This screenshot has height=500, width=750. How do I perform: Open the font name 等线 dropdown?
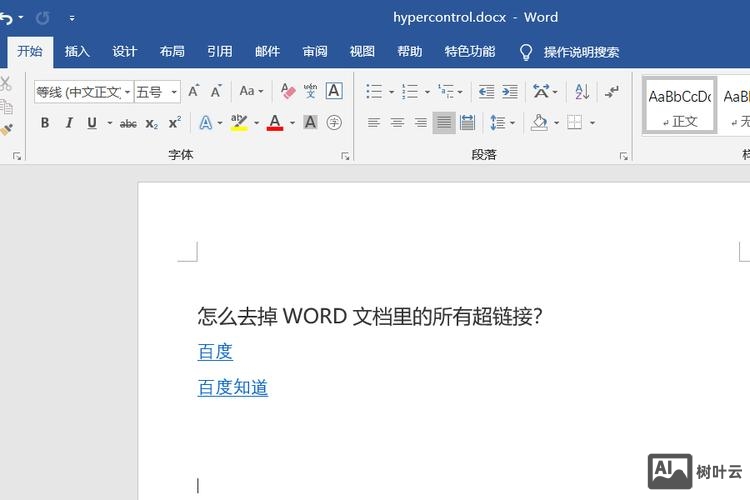(x=127, y=91)
